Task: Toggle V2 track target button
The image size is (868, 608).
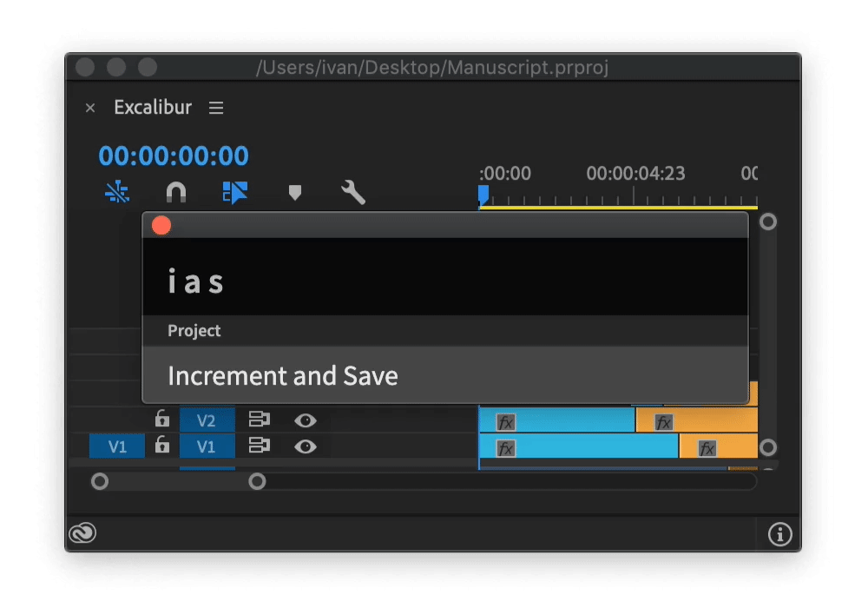Action: (207, 420)
